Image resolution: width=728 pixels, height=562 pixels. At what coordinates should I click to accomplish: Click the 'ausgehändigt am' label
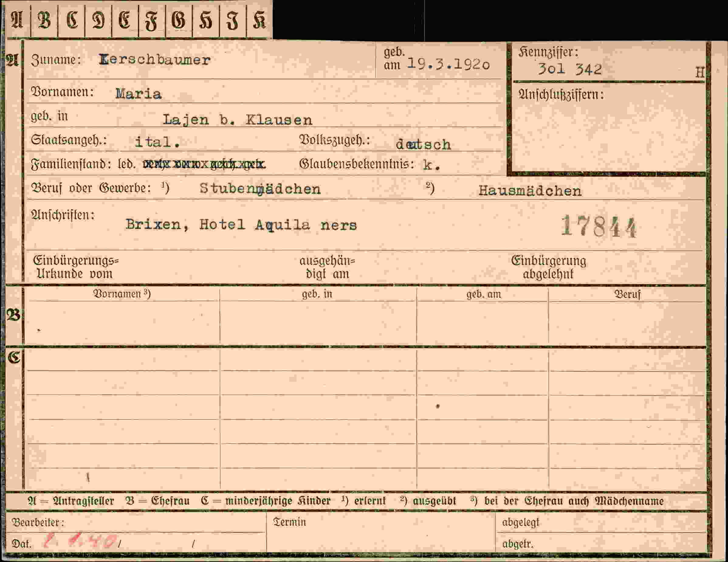327,267
